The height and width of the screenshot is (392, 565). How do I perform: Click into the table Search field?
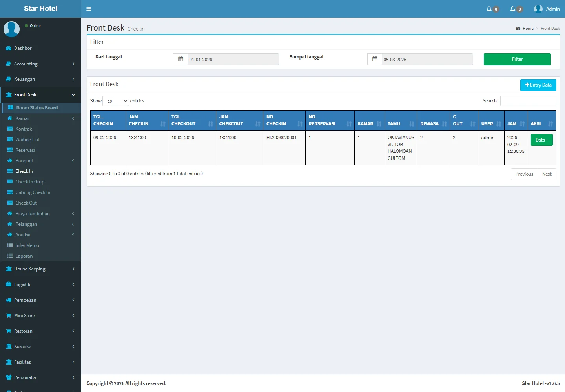[528, 101]
